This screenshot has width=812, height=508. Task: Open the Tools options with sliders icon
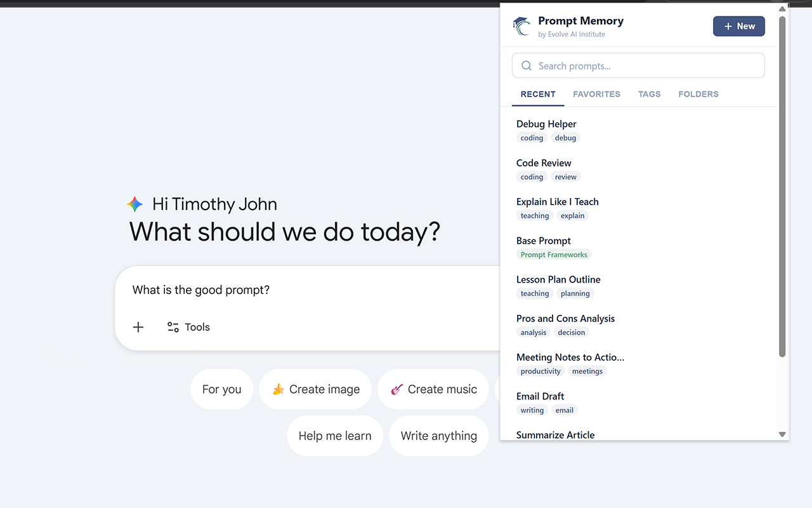point(173,326)
